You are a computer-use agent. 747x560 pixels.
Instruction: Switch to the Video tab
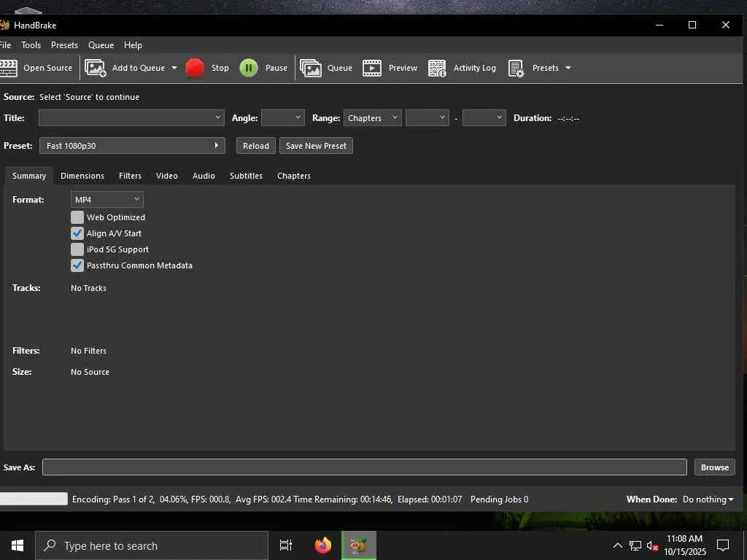(x=167, y=176)
